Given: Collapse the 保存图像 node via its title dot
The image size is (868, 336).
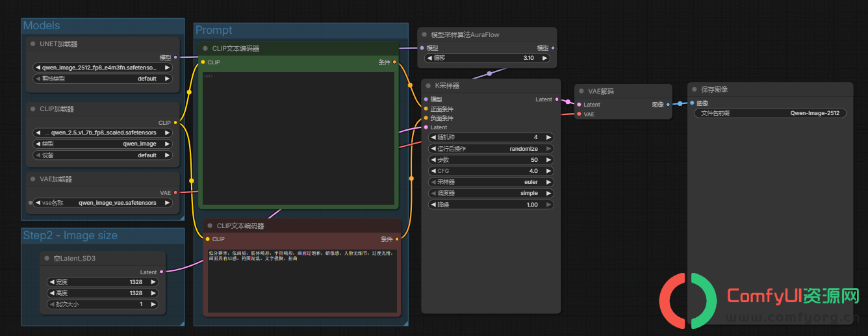Looking at the screenshot, I should point(695,90).
